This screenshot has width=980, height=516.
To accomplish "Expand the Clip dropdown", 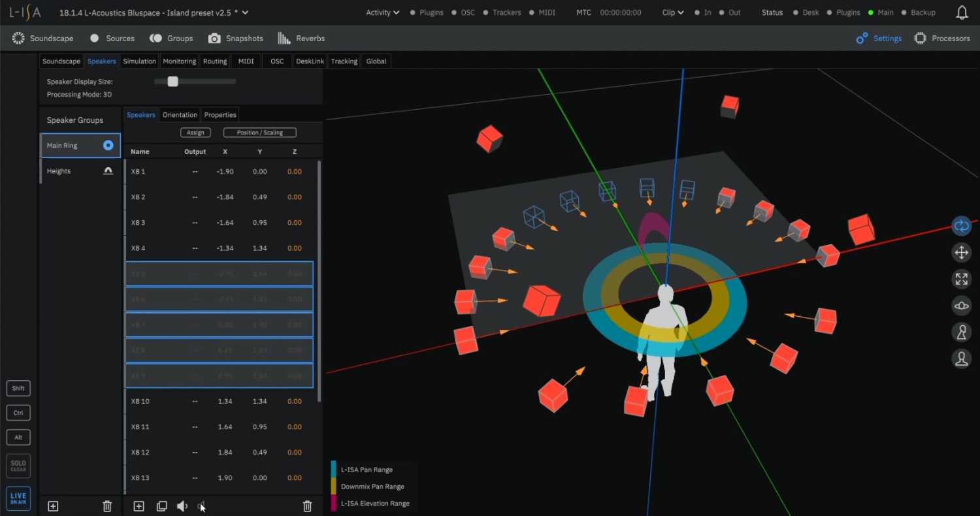I will click(x=672, y=12).
